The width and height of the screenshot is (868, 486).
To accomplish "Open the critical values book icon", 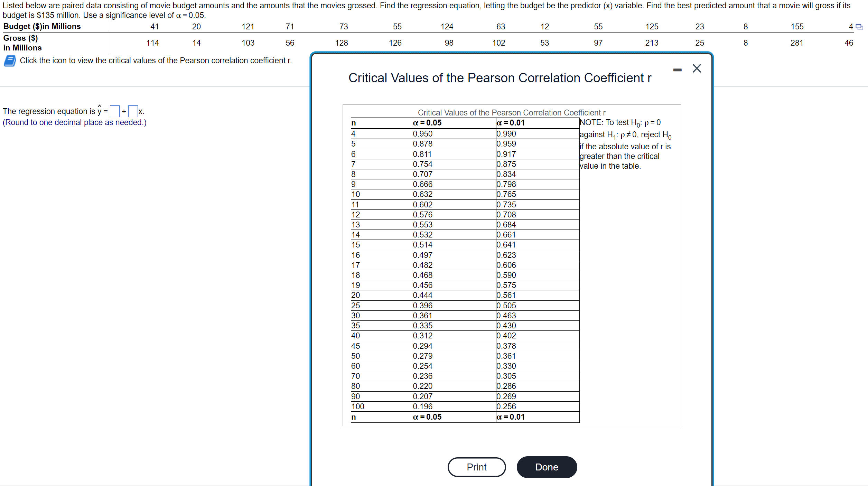I will pyautogui.click(x=10, y=61).
